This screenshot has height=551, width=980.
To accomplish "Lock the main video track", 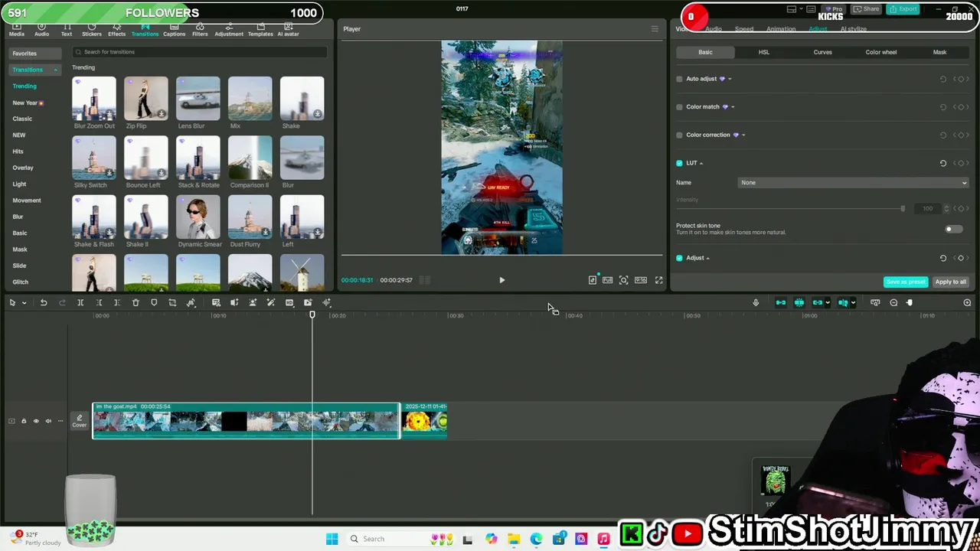I will 24,421.
